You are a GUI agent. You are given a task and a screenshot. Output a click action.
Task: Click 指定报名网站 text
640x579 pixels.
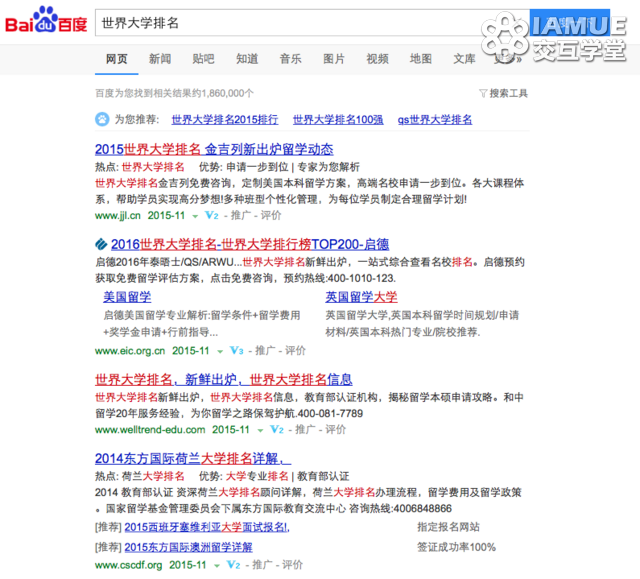pos(448,527)
